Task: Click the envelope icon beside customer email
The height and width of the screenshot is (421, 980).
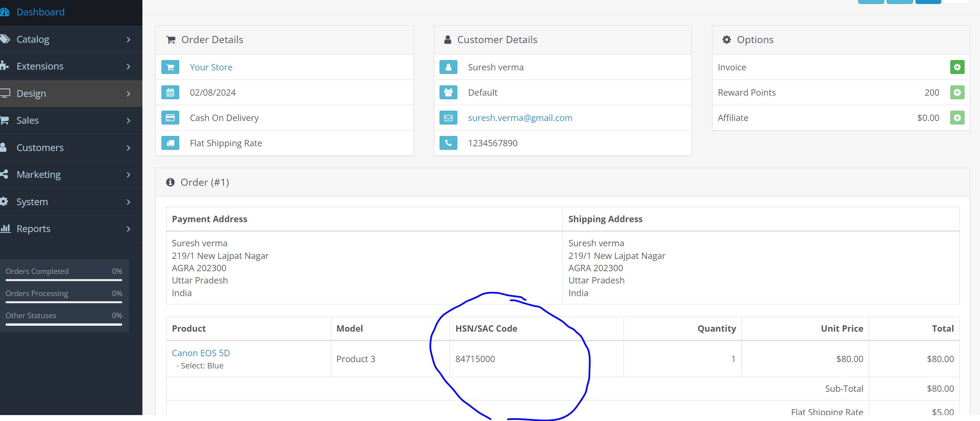Action: 448,118
